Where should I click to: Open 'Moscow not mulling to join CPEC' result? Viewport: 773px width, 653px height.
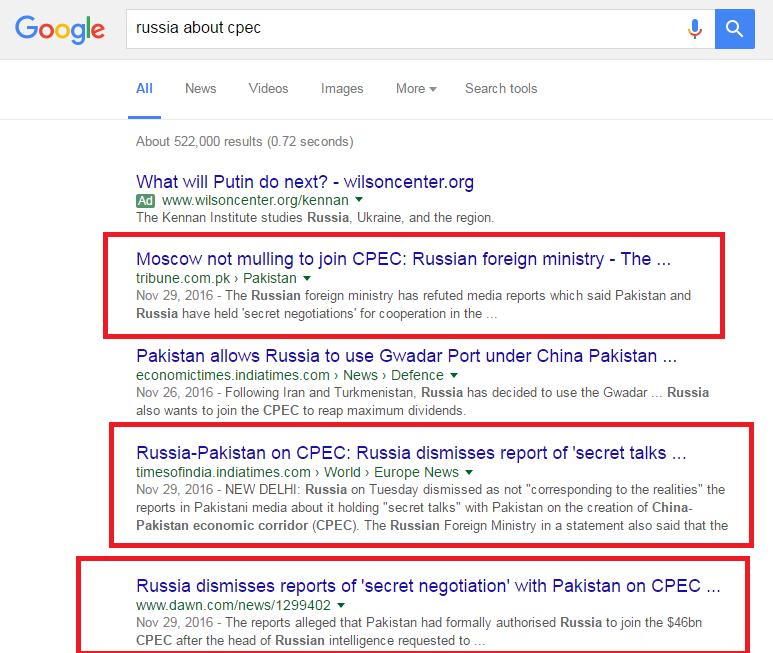(x=403, y=259)
